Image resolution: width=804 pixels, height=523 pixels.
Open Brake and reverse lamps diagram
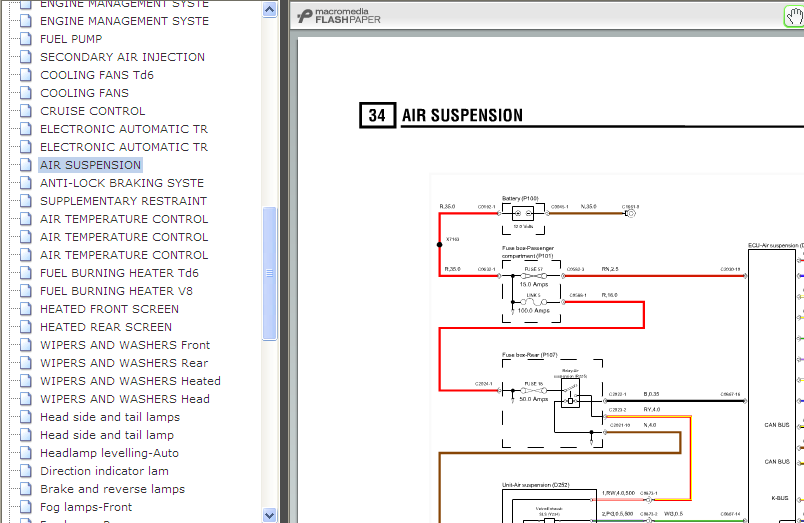112,489
